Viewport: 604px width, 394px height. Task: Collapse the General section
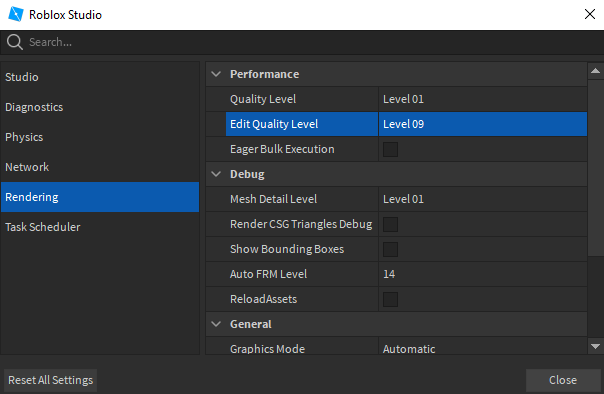(x=216, y=324)
